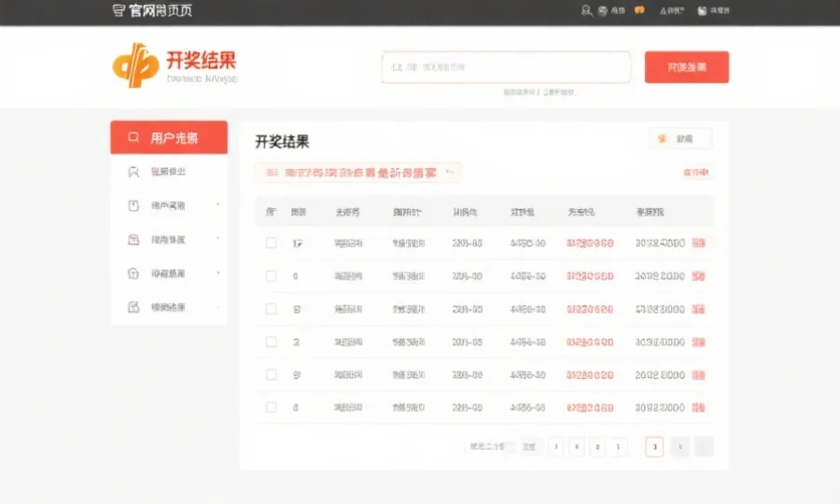Click the fourth sidebar item's shield icon
Viewport: 840px width, 504px height.
(x=133, y=273)
